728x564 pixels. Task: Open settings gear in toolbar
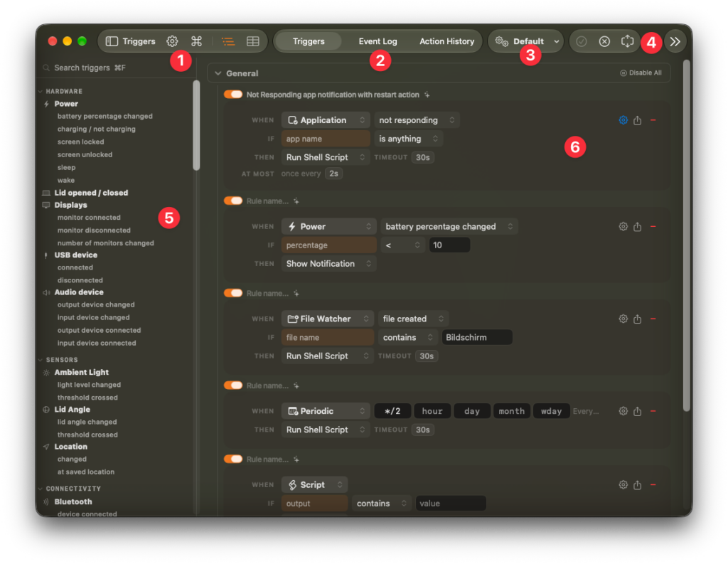pyautogui.click(x=172, y=41)
